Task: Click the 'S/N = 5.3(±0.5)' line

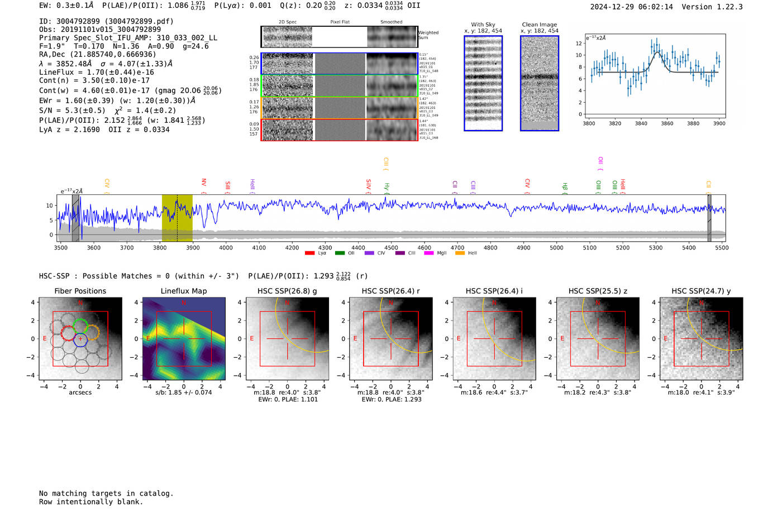Action: 108,110
